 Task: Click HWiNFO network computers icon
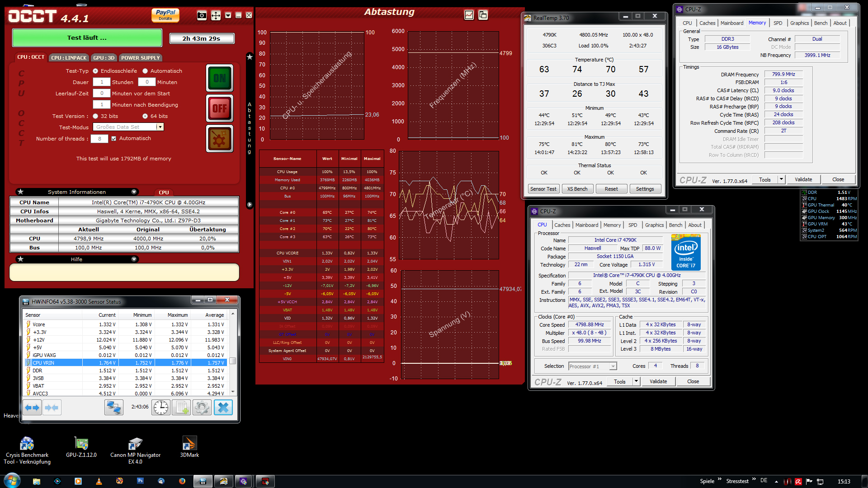pos(113,408)
